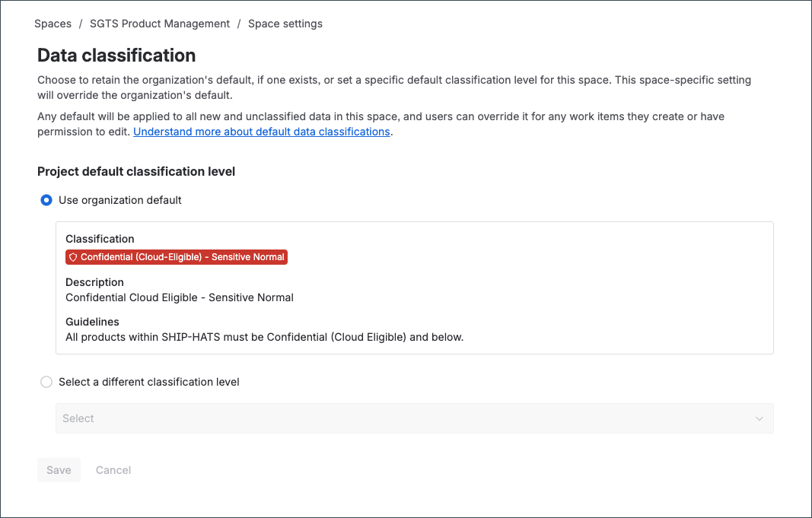
Task: Click the Project default classification level heading
Action: coord(136,171)
